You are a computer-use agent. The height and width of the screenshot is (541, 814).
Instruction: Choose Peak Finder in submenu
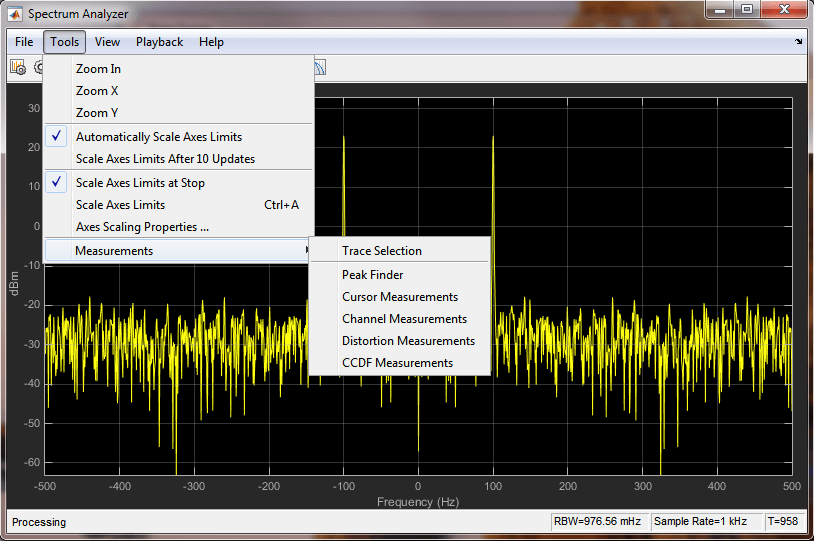tap(399, 275)
